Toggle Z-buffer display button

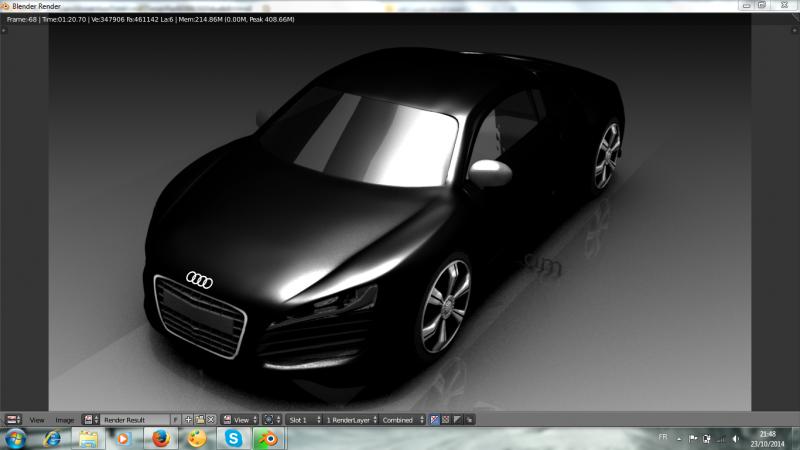click(469, 420)
